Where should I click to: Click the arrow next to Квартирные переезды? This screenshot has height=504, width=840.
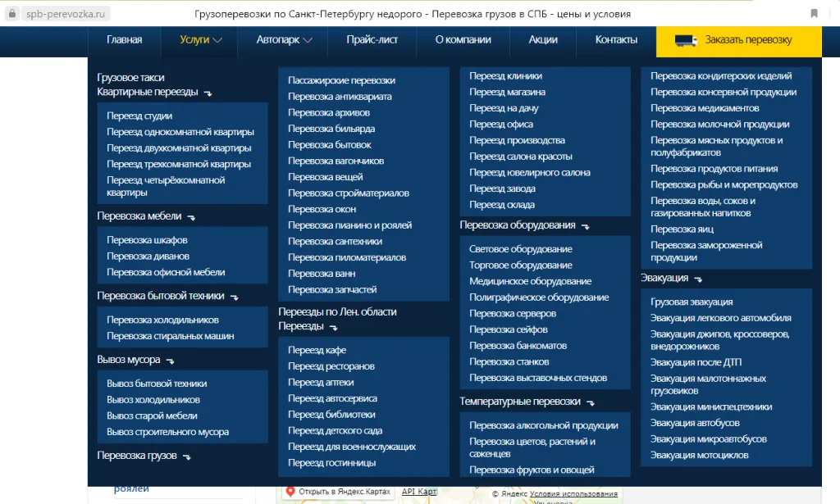tap(208, 93)
